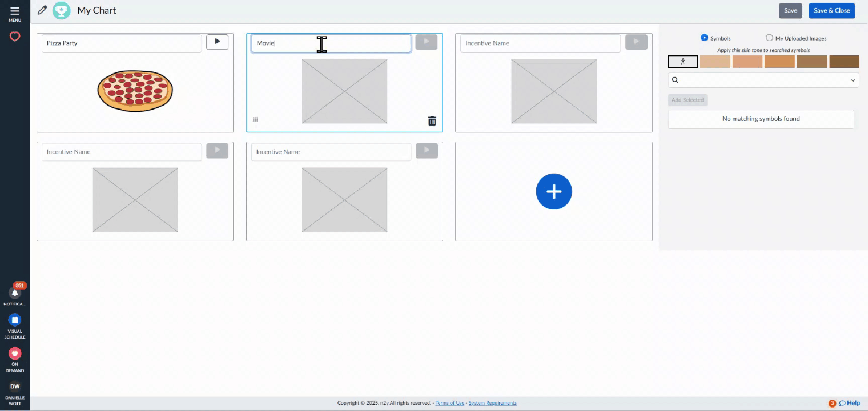Viewport: 868px width, 411px height.
Task: Select the Symbols radio button
Action: (704, 38)
